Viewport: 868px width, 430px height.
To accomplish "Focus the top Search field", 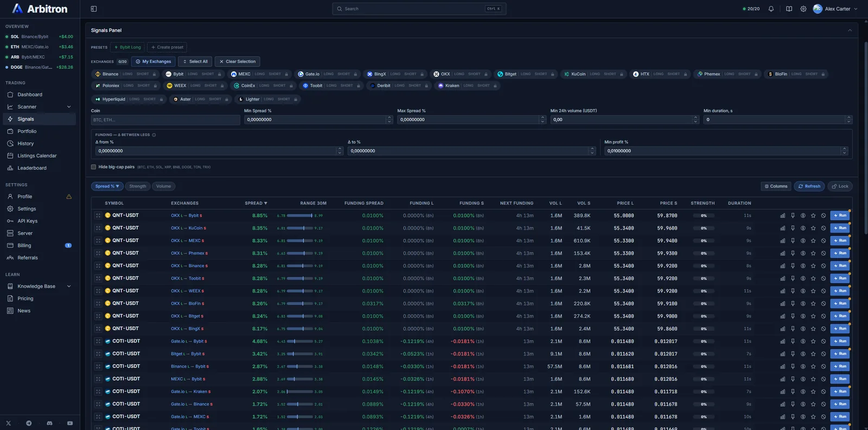I will click(x=419, y=9).
